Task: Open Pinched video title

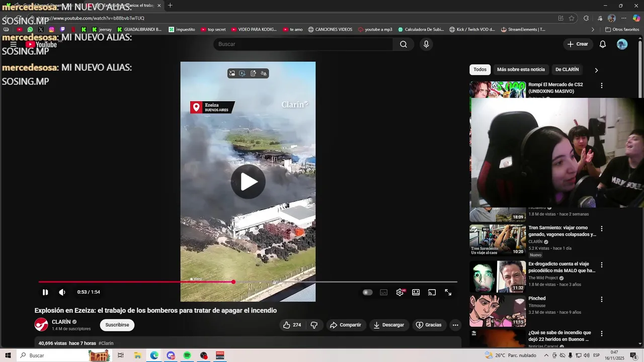Action: (x=537, y=299)
